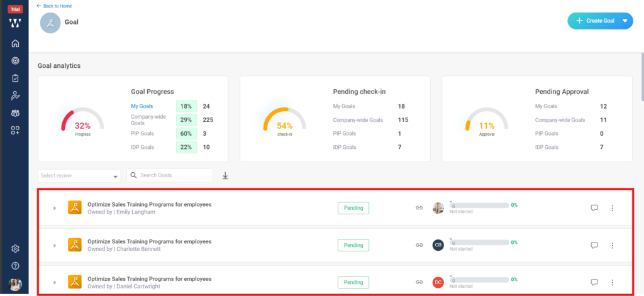Image resolution: width=644 pixels, height=296 pixels.
Task: Click Pending check-in My Goals count 18
Action: (x=401, y=106)
